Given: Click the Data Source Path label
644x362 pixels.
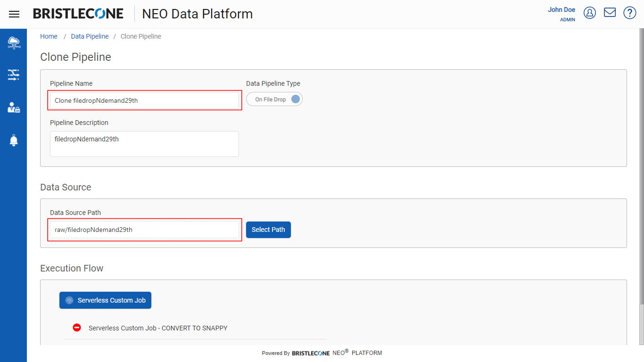Looking at the screenshot, I should point(75,213).
